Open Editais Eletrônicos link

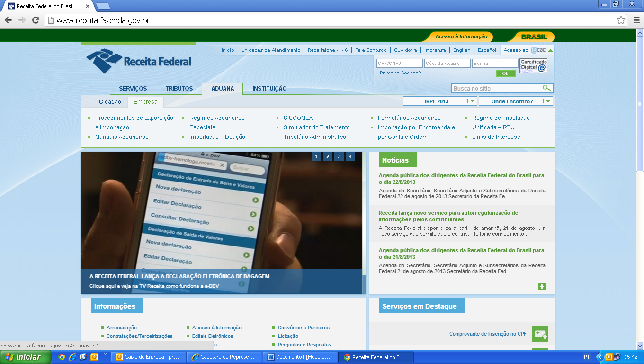tap(213, 336)
